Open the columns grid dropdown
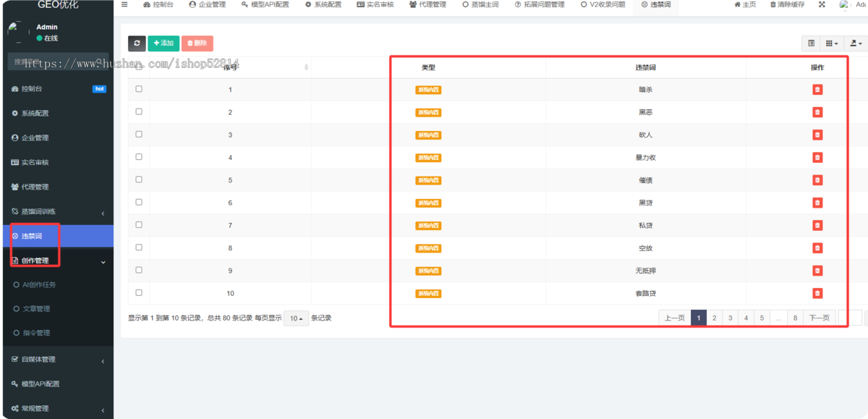This screenshot has width=868, height=419. tap(832, 43)
